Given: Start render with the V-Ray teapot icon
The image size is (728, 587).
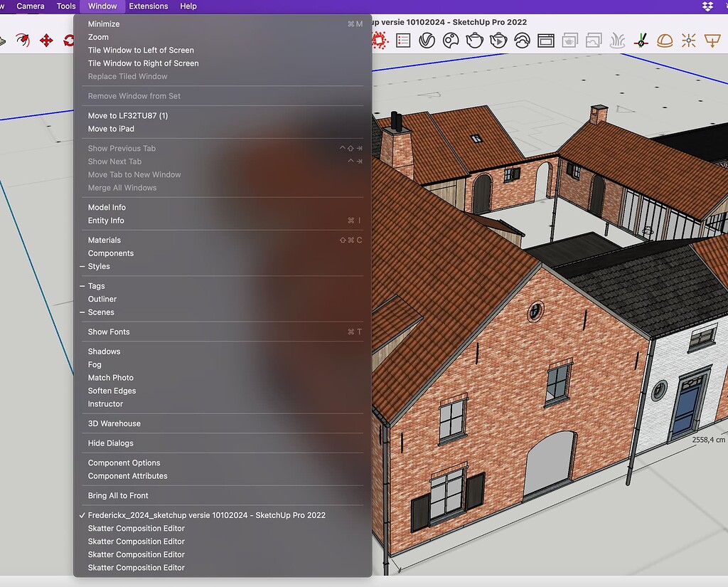Looking at the screenshot, I should [474, 41].
